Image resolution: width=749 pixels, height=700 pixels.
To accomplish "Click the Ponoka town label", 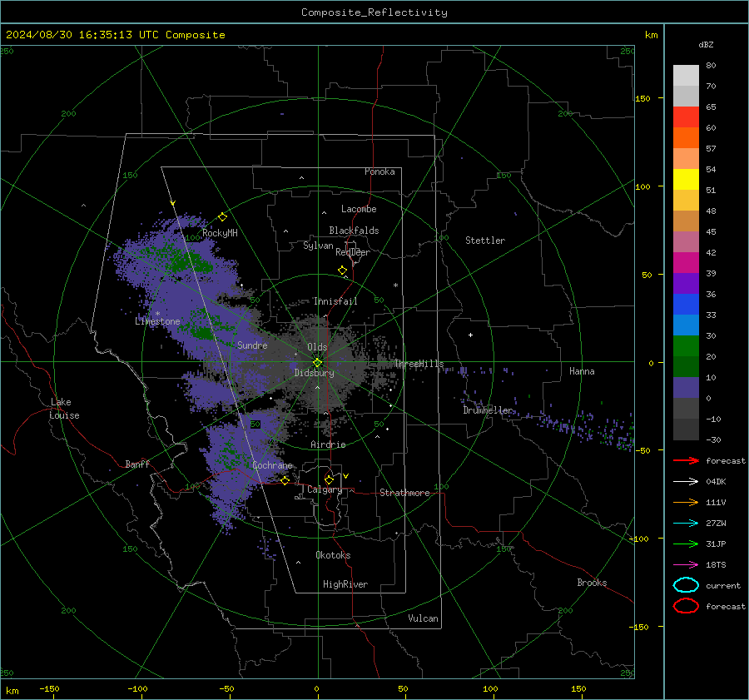I will tap(379, 171).
